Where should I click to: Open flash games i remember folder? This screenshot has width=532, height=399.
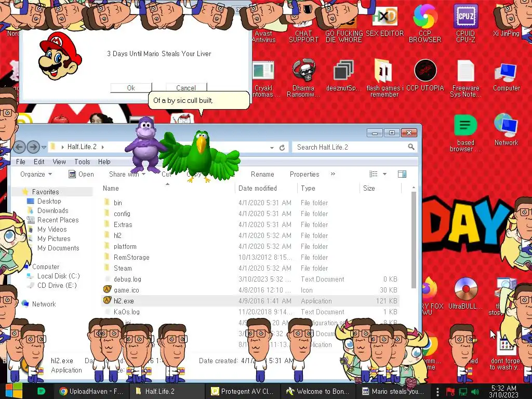point(384,78)
